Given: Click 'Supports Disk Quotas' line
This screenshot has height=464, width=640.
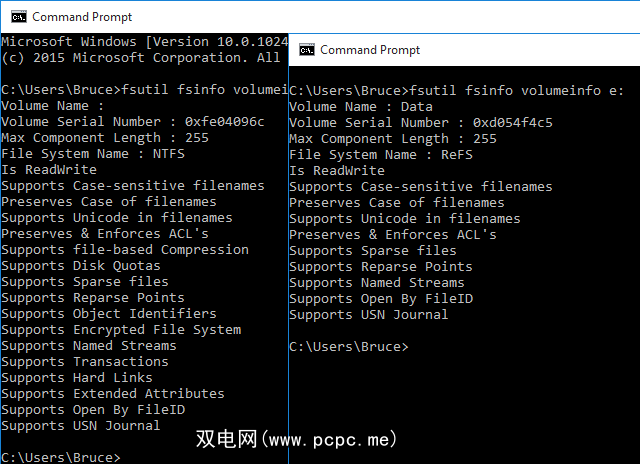Looking at the screenshot, I should (x=81, y=266).
